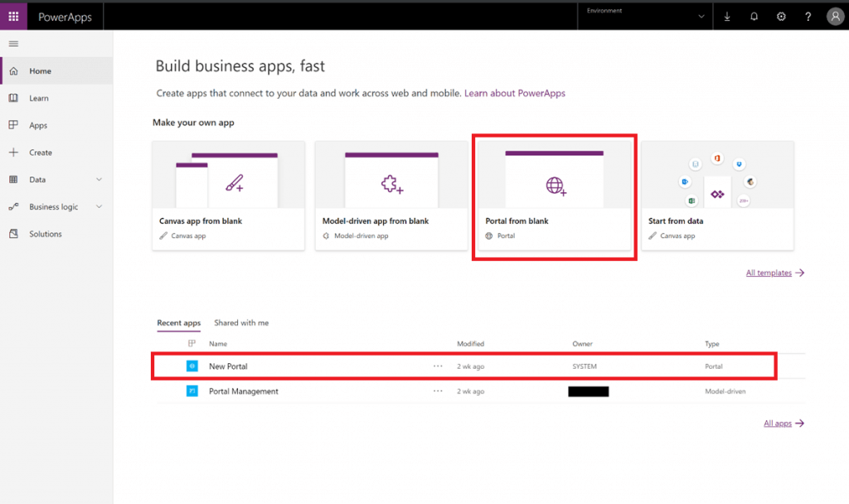Viewport: 849px width, 504px height.
Task: Expand the Data section
Action: (x=36, y=179)
